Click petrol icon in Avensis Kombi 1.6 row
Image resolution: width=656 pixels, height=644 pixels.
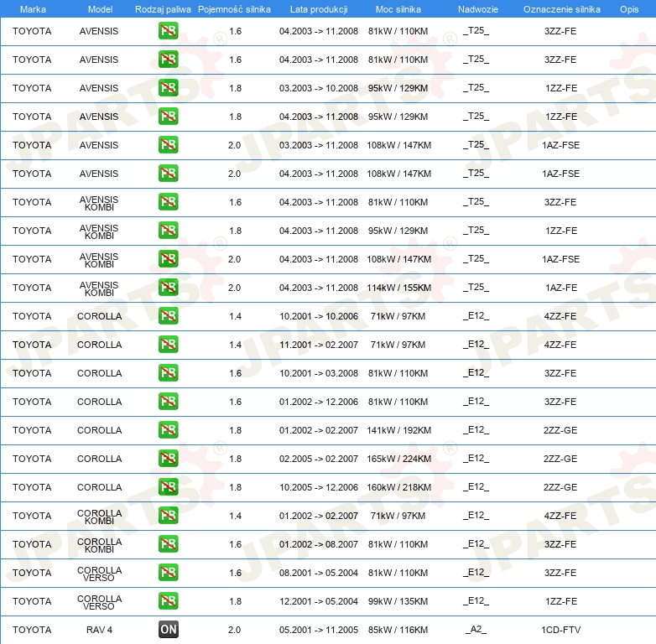tap(168, 201)
